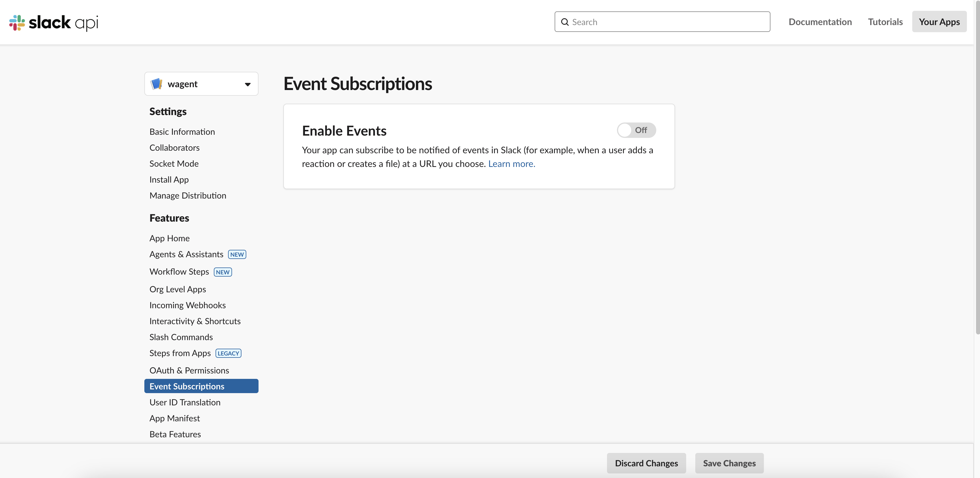
Task: Click the NEW badge beside Workflow Steps
Action: click(x=223, y=272)
